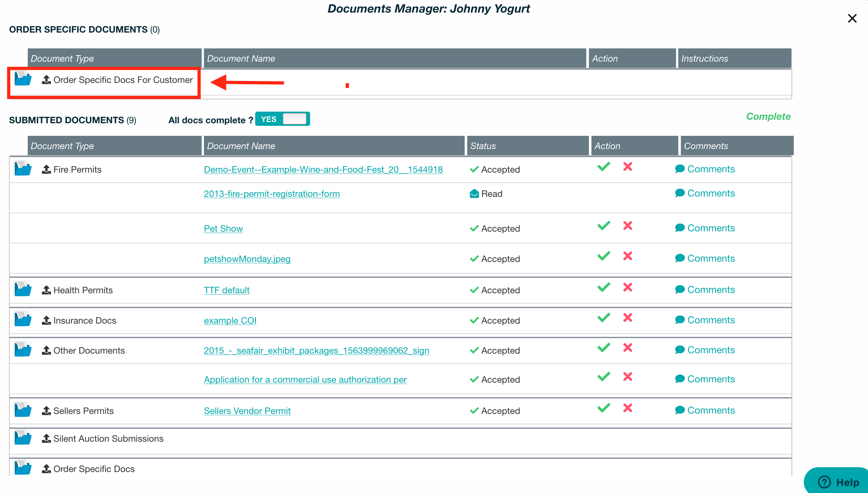
Task: Open folder icon for bottom Order Specific Docs row
Action: point(23,468)
